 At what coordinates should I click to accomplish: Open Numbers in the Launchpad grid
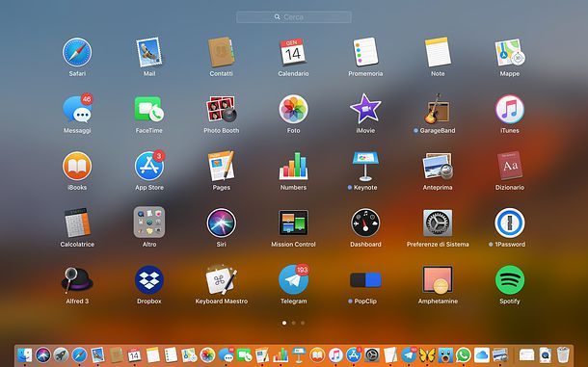point(293,166)
